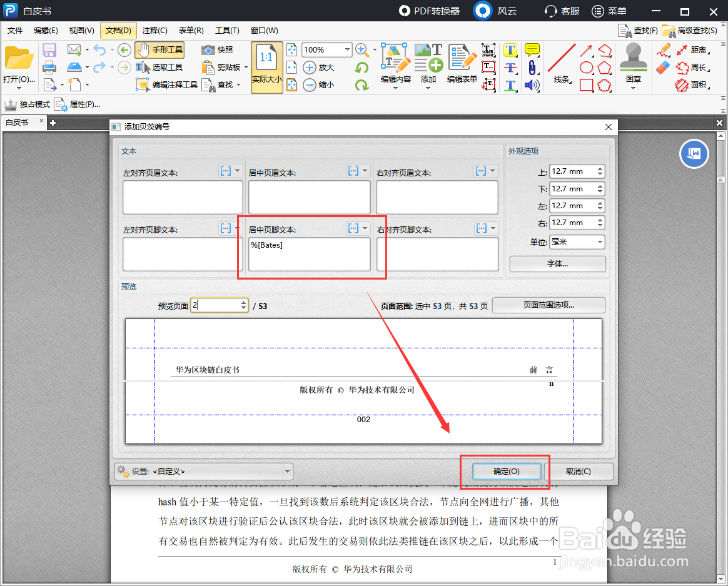Viewport: 728px width, 586px height.
Task: Click the email envelope icon
Action: coord(74,49)
